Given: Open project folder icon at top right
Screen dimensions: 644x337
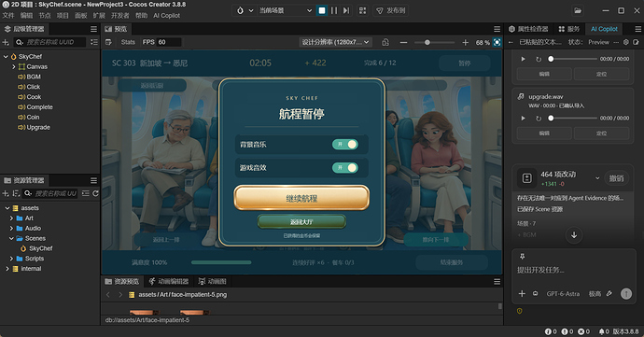Looking at the screenshot, I should pos(578,10).
